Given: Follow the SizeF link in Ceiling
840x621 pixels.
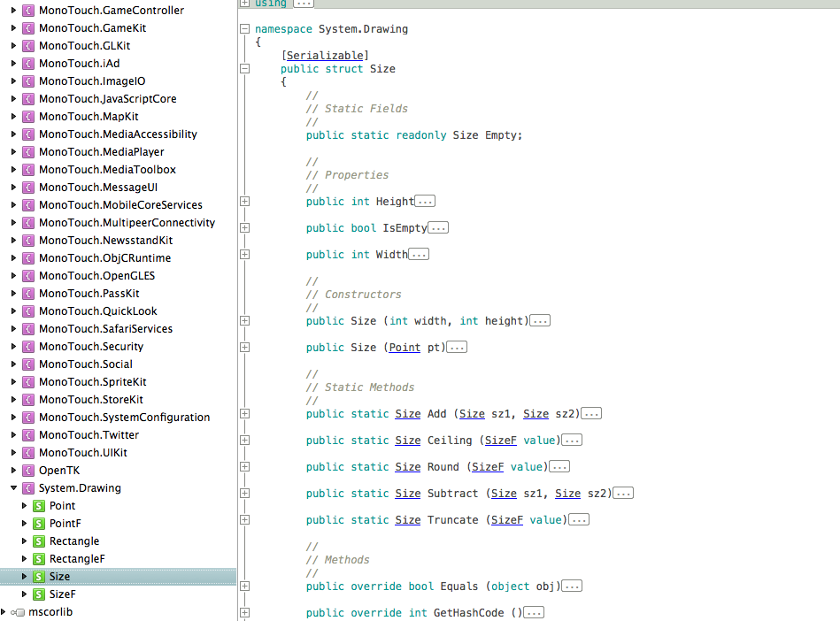Looking at the screenshot, I should coord(501,440).
